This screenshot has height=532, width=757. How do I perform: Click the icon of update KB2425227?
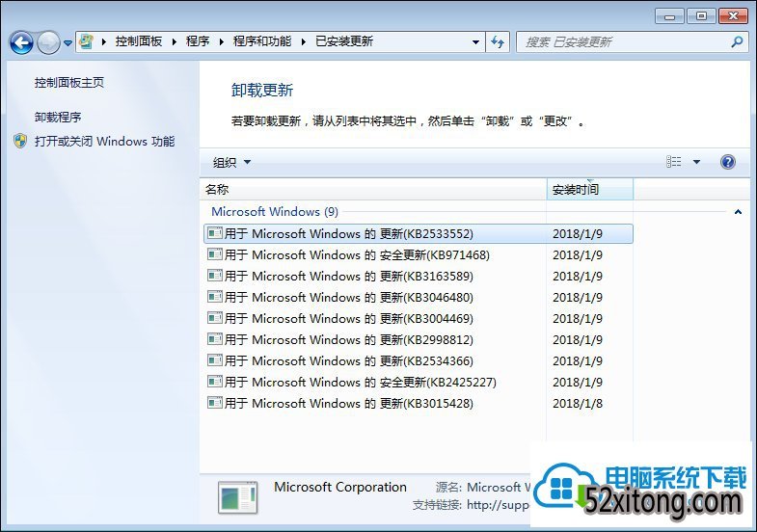(x=215, y=382)
